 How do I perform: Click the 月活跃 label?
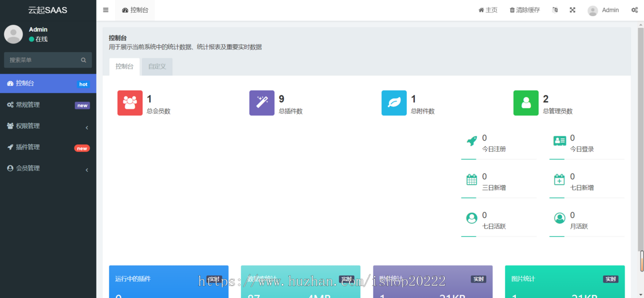[x=579, y=227]
